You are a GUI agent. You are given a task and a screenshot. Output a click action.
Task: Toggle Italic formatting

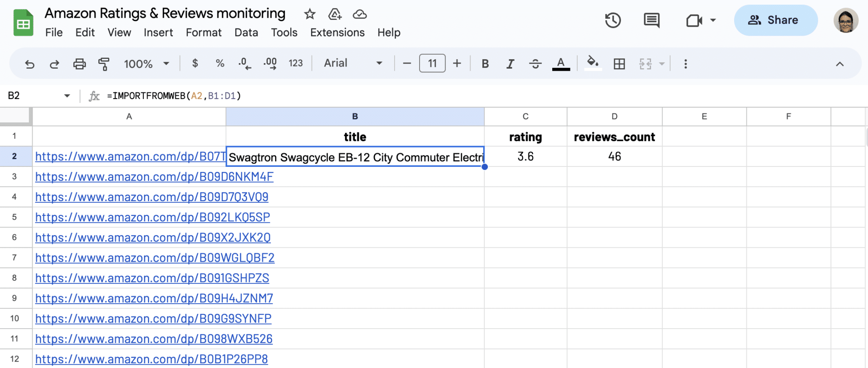click(x=510, y=64)
